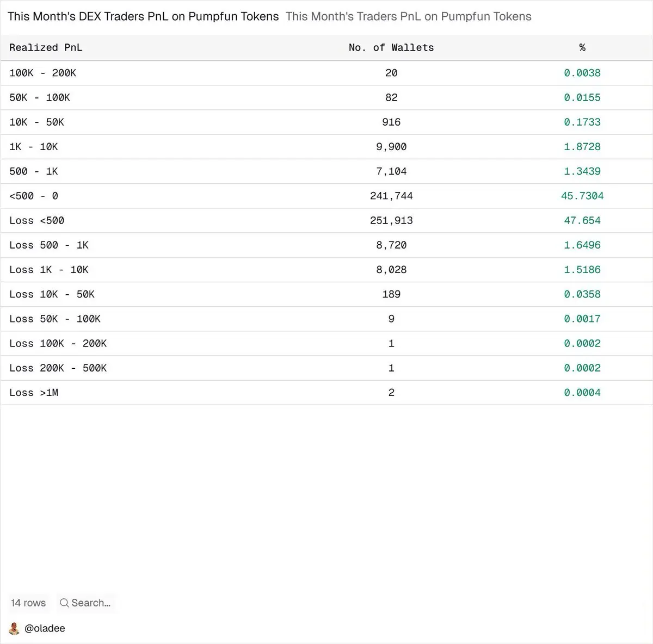Click the 241,744 wallets cell

391,196
